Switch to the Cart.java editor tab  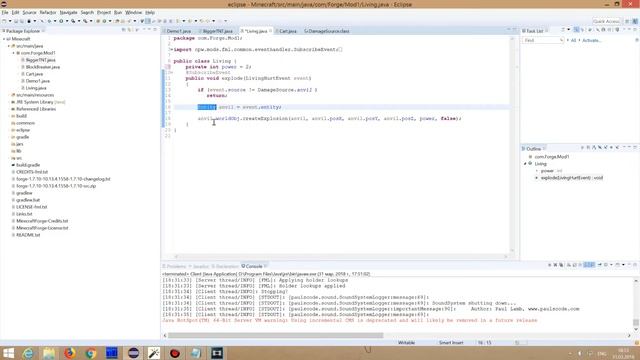(287, 31)
